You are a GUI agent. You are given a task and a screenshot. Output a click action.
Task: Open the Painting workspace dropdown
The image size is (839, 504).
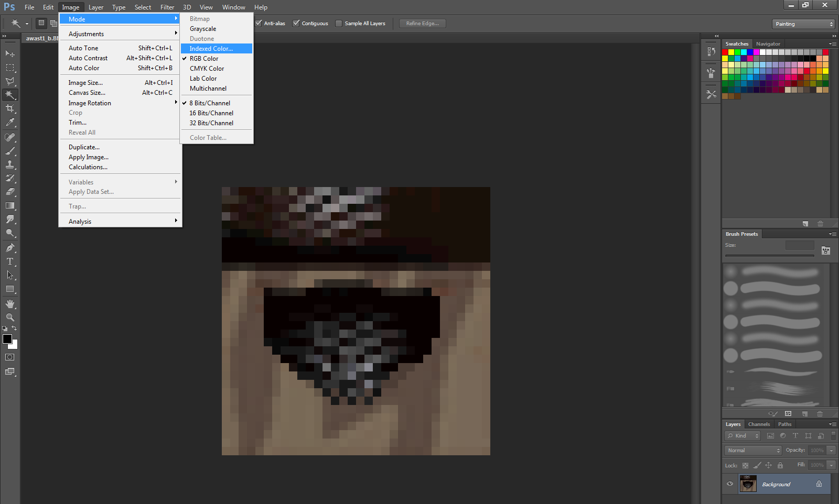click(x=803, y=24)
